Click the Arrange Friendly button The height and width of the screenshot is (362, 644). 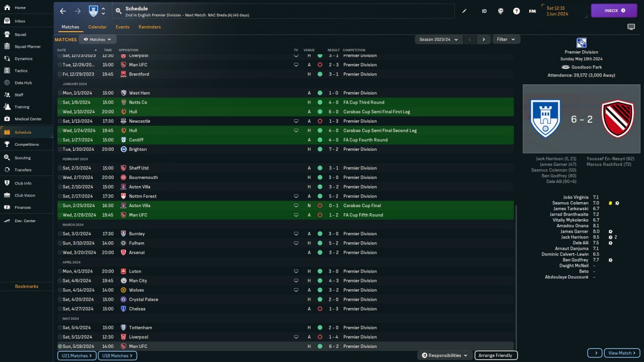click(496, 355)
